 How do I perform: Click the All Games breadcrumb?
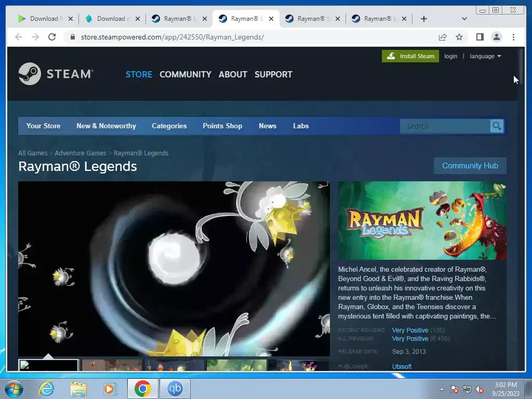click(x=33, y=153)
